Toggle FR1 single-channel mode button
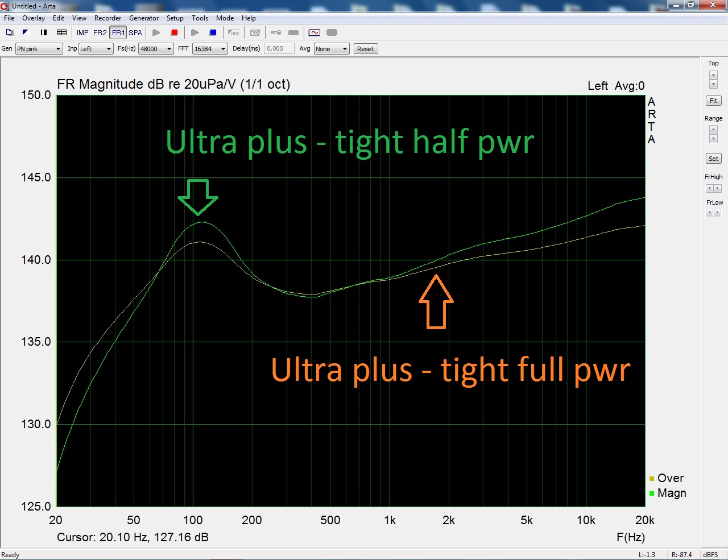This screenshot has width=728, height=560. tap(118, 32)
